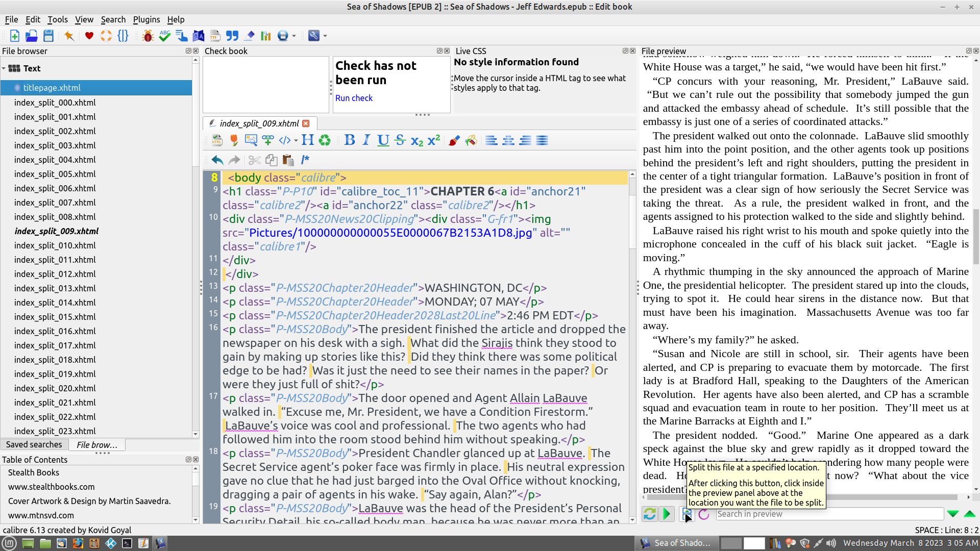
Task: Click the embedded fonts TTF icon
Action: pyautogui.click(x=215, y=36)
